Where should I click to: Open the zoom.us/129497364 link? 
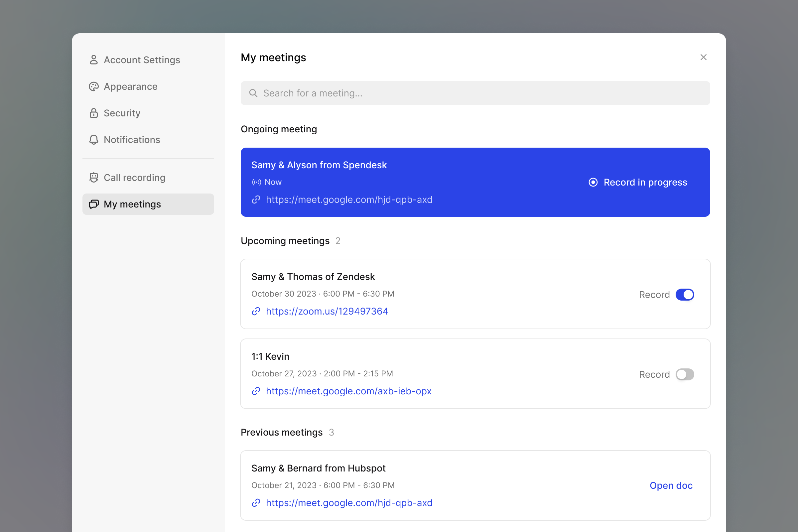pyautogui.click(x=327, y=311)
